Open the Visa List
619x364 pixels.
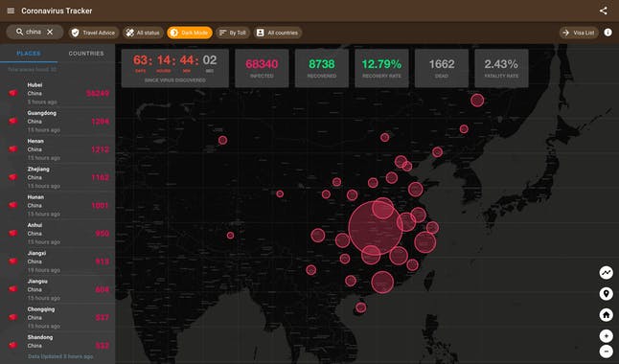[579, 33]
